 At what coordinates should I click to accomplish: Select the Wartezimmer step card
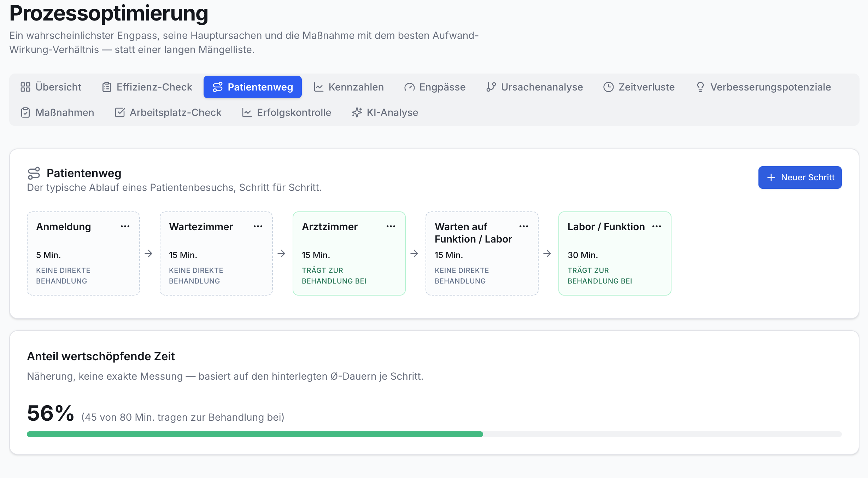pyautogui.click(x=216, y=253)
